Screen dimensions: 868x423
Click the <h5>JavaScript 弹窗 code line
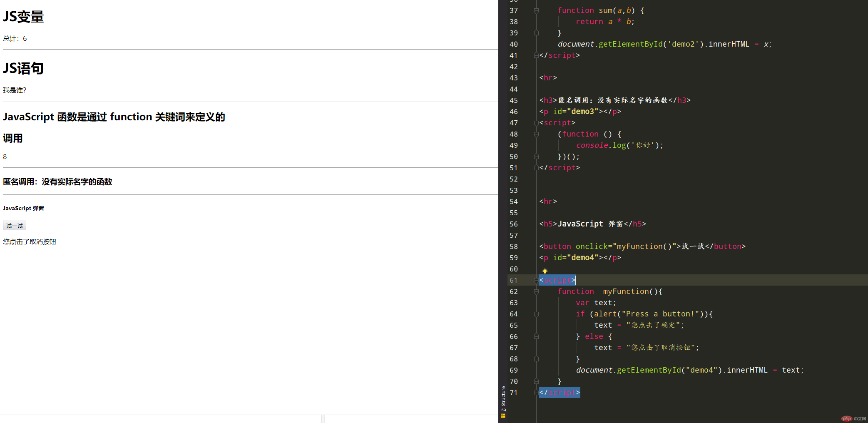pos(593,224)
